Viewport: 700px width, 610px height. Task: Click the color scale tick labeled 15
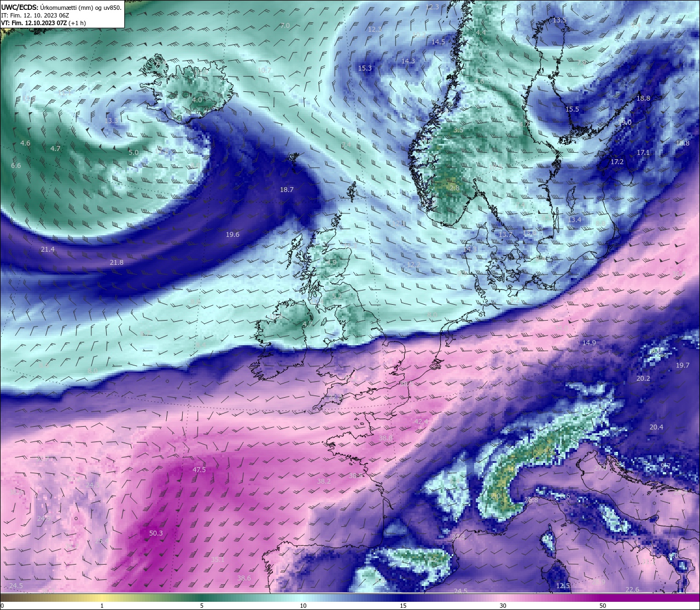click(x=403, y=606)
